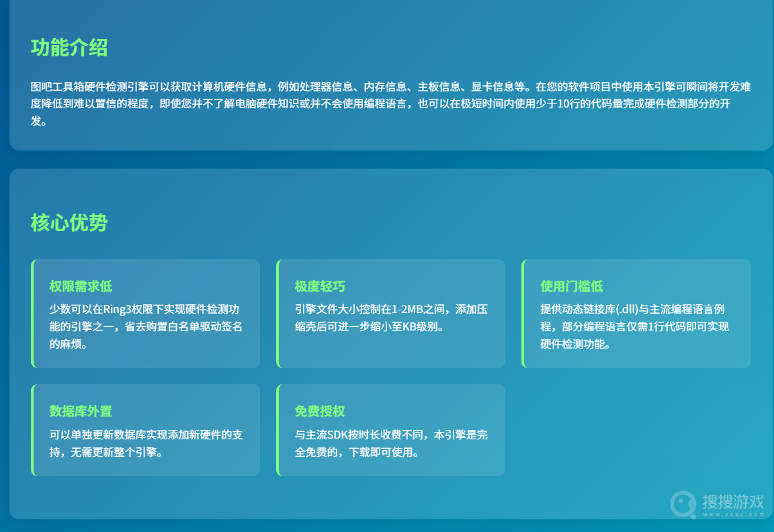Select the 权限需求低 advantage card
Viewport: 774px width, 532px height.
coord(145,314)
